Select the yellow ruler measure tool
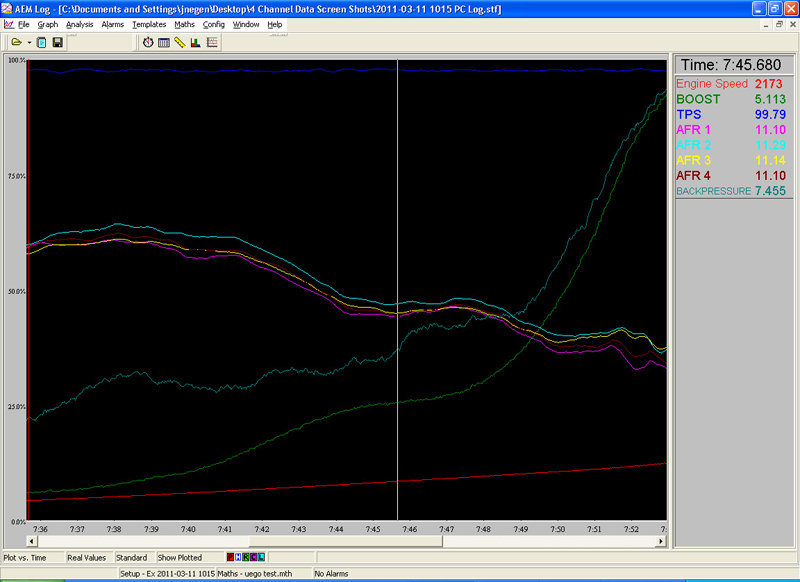The width and height of the screenshot is (800, 582). (180, 42)
